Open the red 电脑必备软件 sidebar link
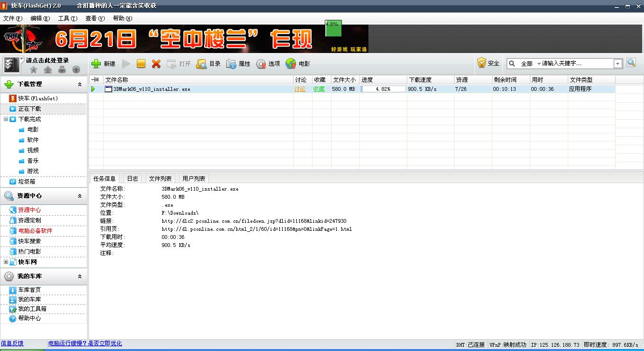 click(x=35, y=231)
